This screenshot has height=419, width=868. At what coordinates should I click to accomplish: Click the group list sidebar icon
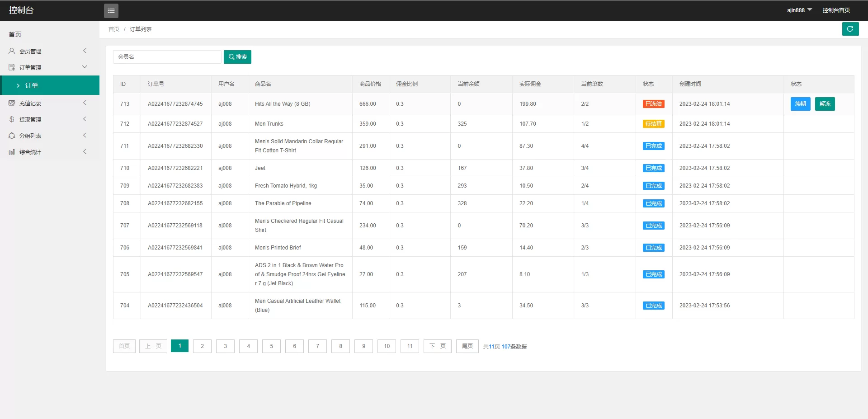point(12,136)
